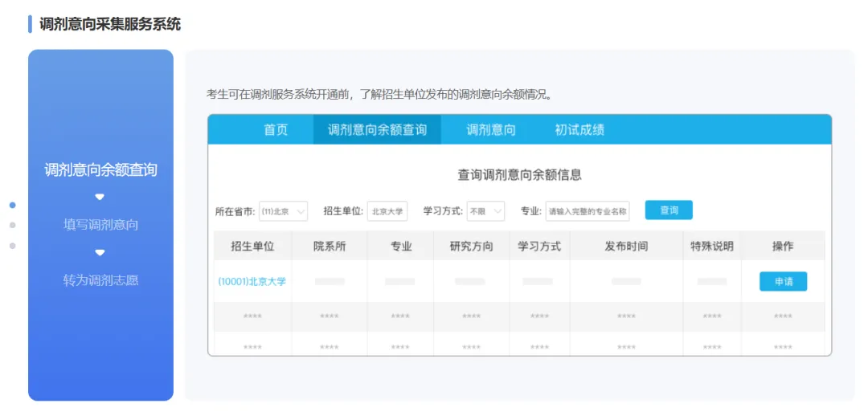Image resolution: width=868 pixels, height=416 pixels.
Task: Click down arrow below 填写调剂意向
Action: click(x=100, y=253)
